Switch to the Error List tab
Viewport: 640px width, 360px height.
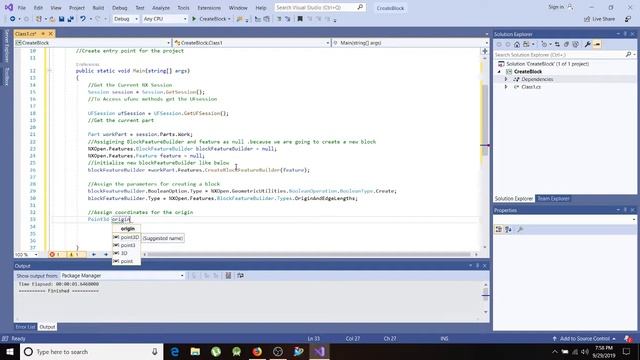pyautogui.click(x=25, y=327)
